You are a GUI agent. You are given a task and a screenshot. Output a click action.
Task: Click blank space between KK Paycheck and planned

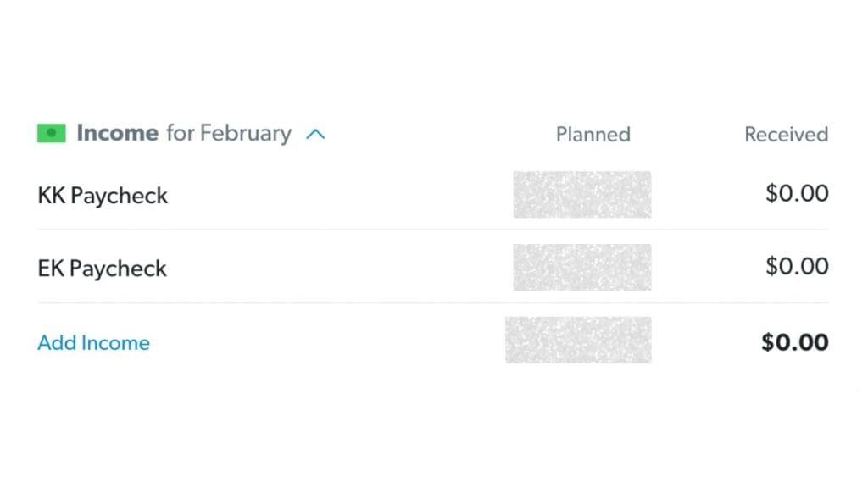pyautogui.click(x=339, y=195)
